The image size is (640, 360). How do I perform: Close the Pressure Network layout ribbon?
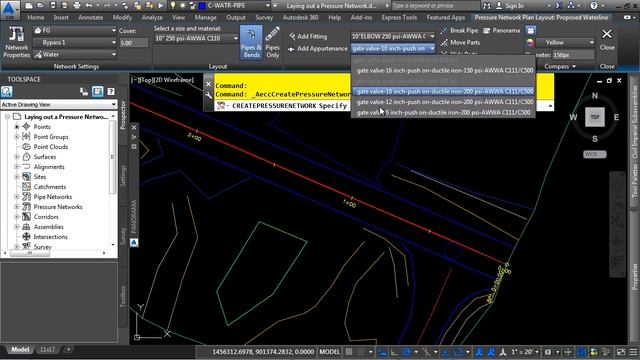(607, 39)
